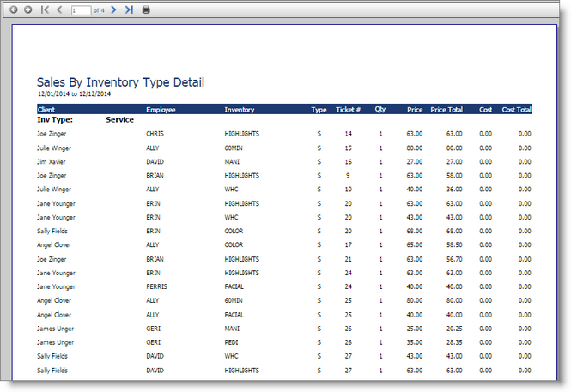Screen dimensions: 571x392
Task: Click the navigate back arrow button
Action: (x=14, y=9)
